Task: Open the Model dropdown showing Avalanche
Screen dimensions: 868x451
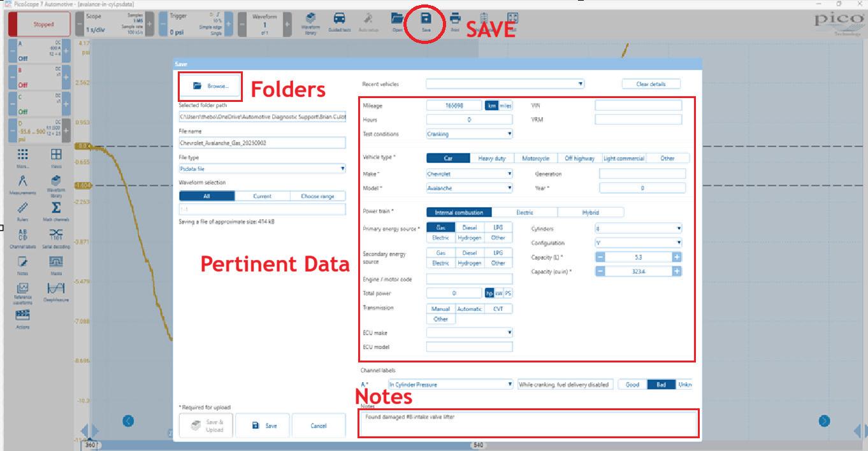Action: tap(469, 188)
